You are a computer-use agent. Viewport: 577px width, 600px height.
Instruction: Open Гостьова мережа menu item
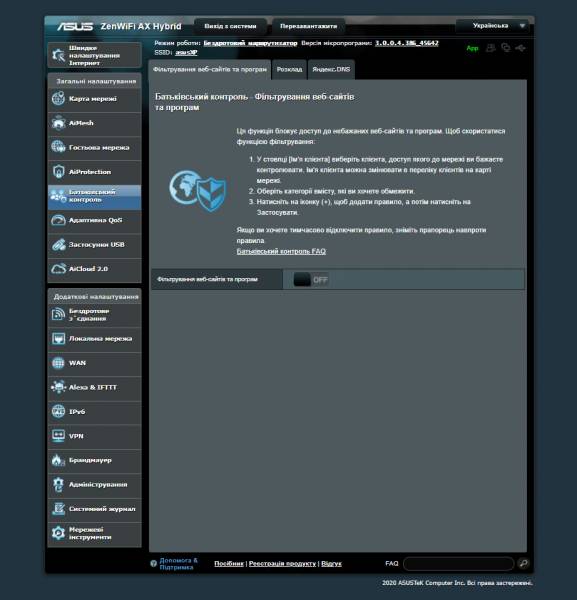95,147
